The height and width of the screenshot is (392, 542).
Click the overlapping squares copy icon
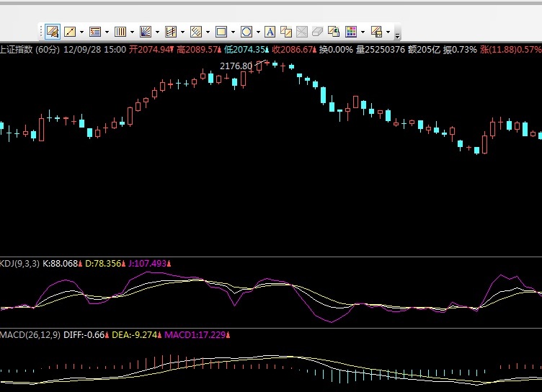coord(286,32)
